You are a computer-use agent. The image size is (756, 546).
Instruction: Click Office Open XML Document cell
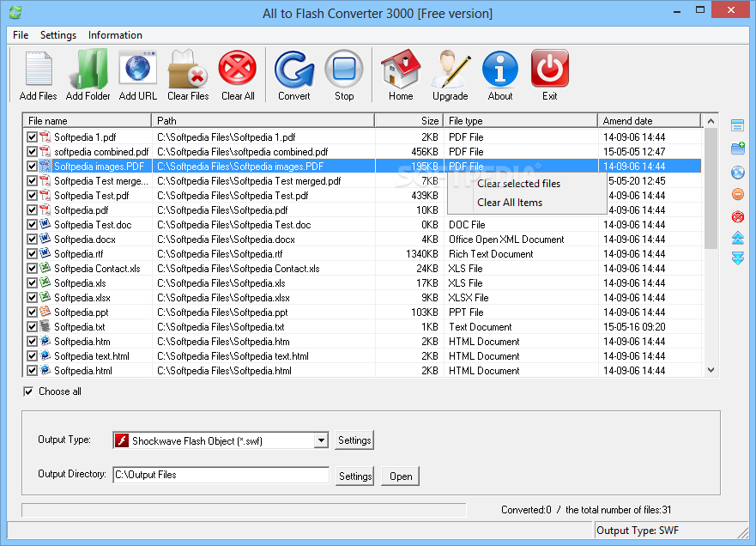506,240
